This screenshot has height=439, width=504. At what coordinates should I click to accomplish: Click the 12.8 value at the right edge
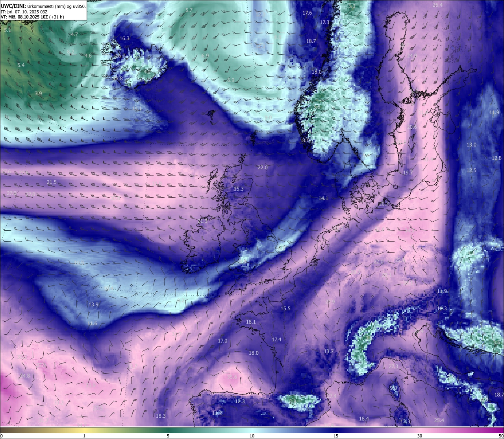(497, 158)
